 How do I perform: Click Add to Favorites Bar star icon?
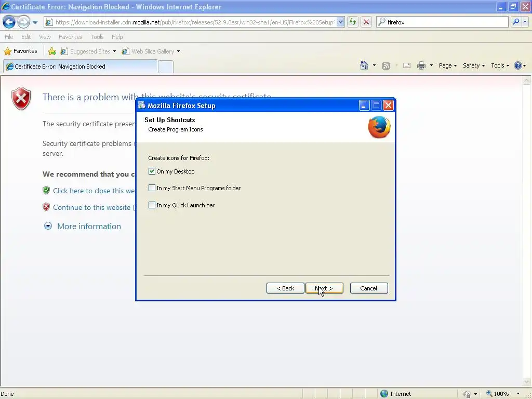pos(52,51)
